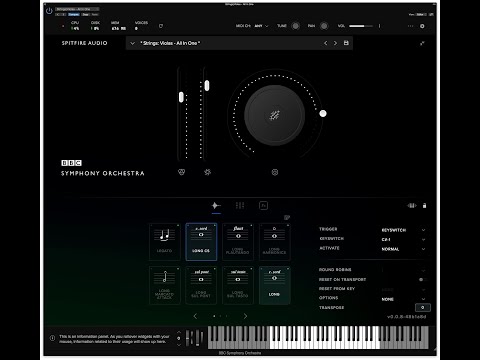
Task: Select the Long Harmonics articulation
Action: 275,242
